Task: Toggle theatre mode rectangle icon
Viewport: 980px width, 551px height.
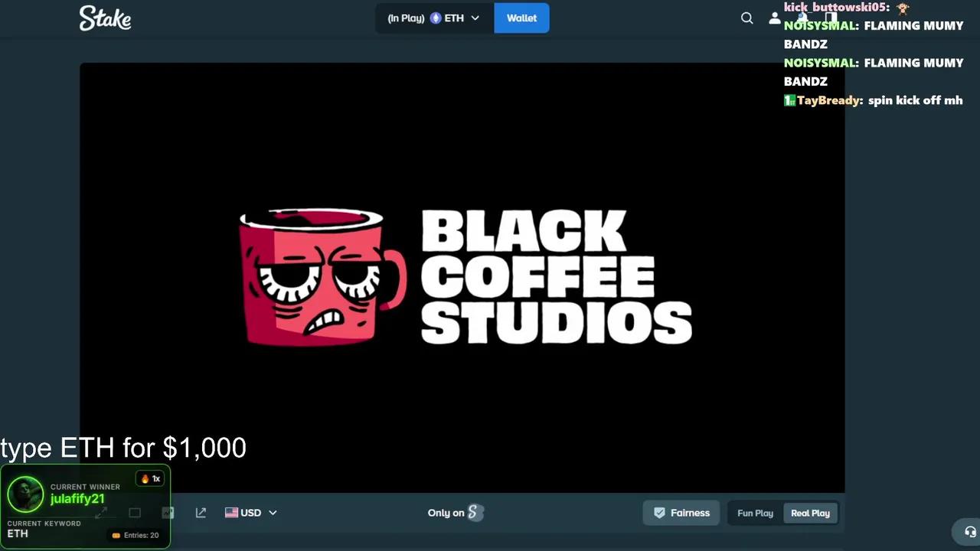Action: point(135,513)
